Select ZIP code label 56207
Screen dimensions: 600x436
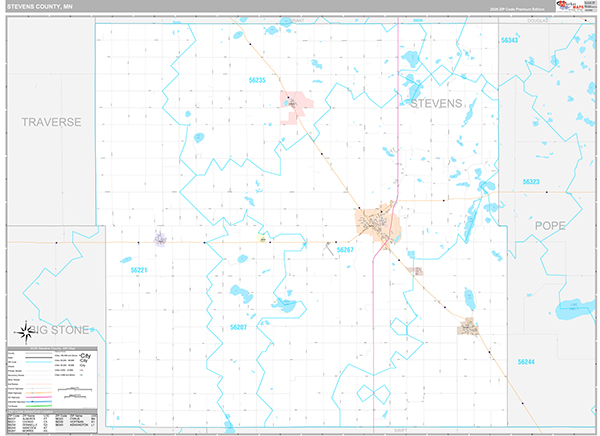click(x=238, y=327)
